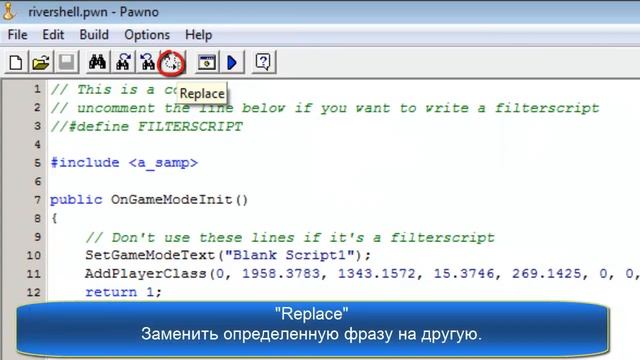Open the Options menu
Image resolution: width=640 pixels, height=360 pixels.
(x=147, y=35)
